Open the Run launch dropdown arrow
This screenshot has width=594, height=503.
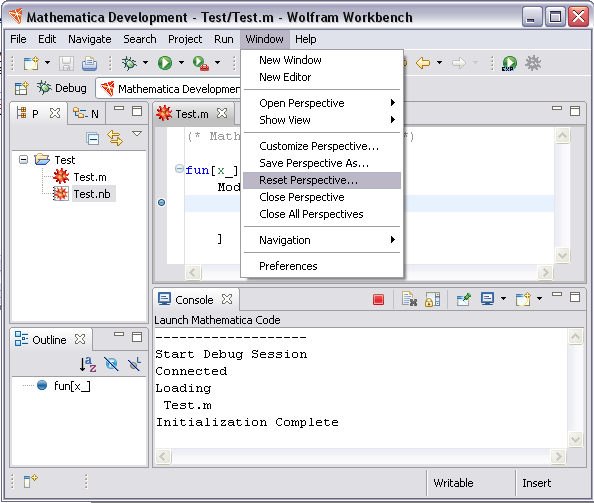(x=181, y=62)
